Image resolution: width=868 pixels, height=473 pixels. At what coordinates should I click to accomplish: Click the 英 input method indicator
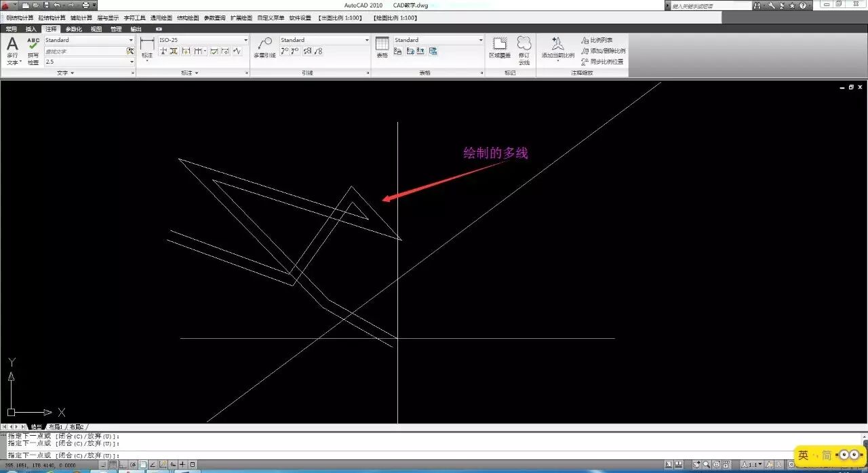[x=803, y=455]
